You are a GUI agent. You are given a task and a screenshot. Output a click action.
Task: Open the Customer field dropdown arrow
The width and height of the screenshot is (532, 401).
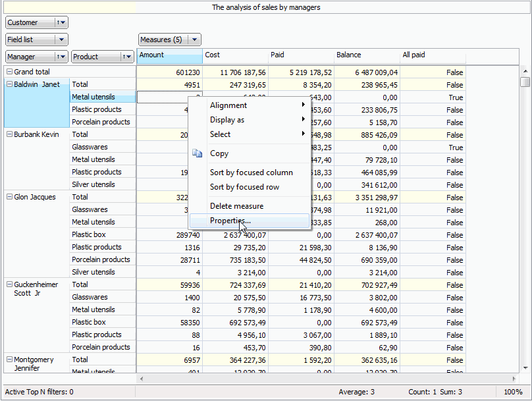pyautogui.click(x=61, y=22)
